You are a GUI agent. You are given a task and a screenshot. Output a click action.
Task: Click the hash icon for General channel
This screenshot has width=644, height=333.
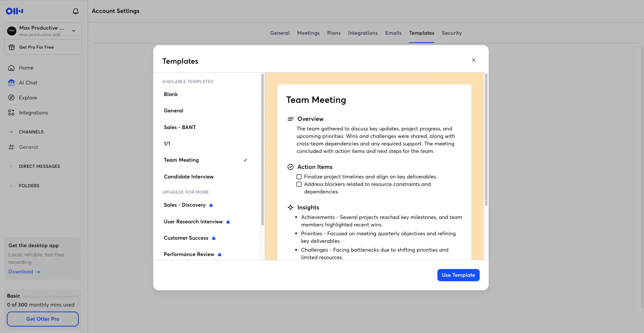[11, 147]
